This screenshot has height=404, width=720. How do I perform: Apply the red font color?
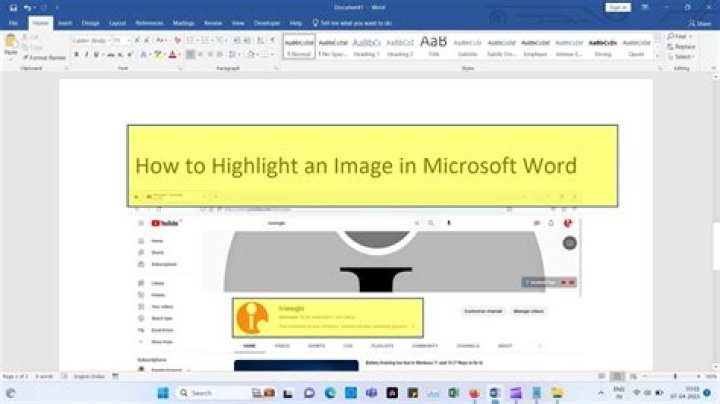point(173,55)
